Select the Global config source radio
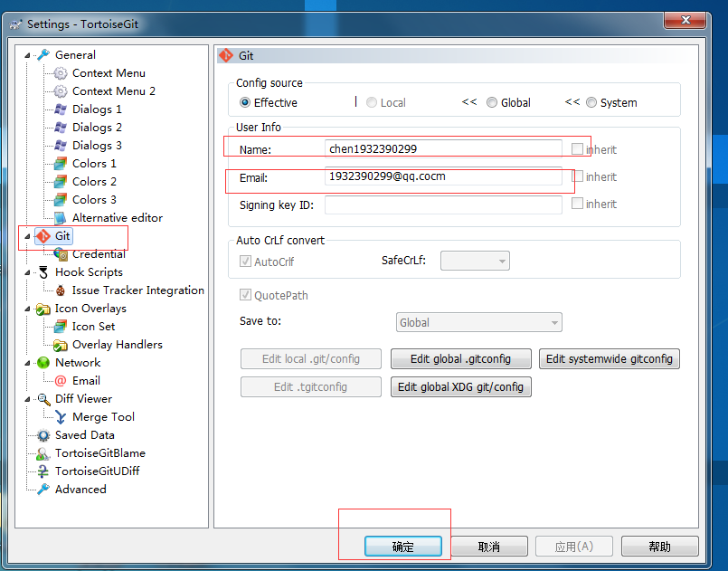This screenshot has width=728, height=571. coord(492,102)
